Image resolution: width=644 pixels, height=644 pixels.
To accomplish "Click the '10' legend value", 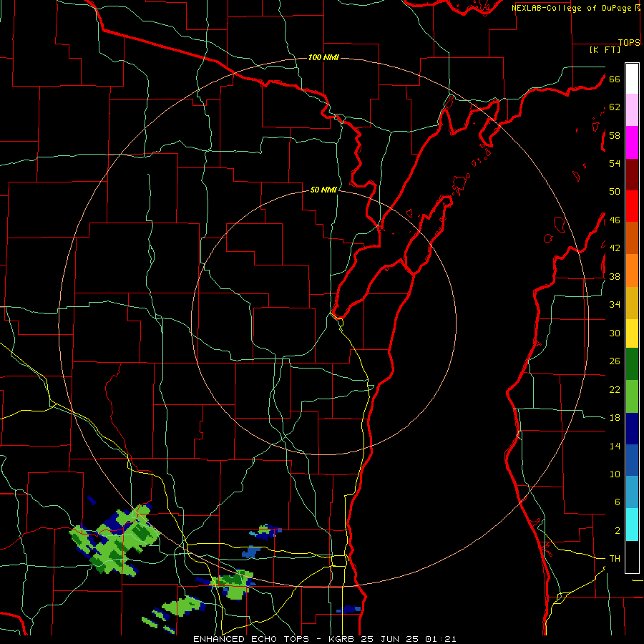I will [615, 474].
